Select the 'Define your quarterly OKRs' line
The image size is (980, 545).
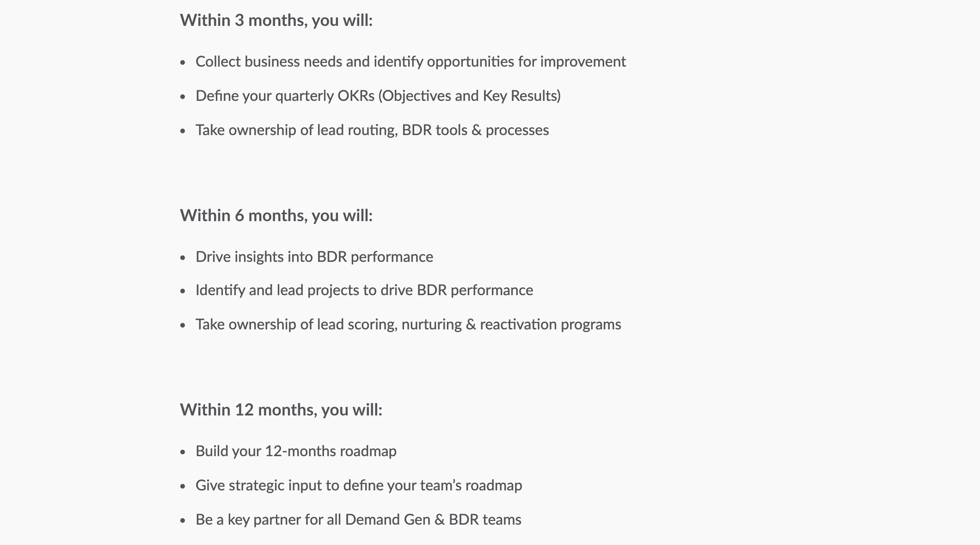[378, 96]
